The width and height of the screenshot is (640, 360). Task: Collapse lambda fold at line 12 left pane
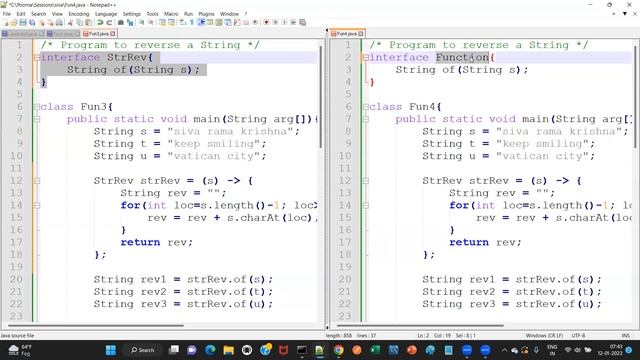[x=37, y=181]
